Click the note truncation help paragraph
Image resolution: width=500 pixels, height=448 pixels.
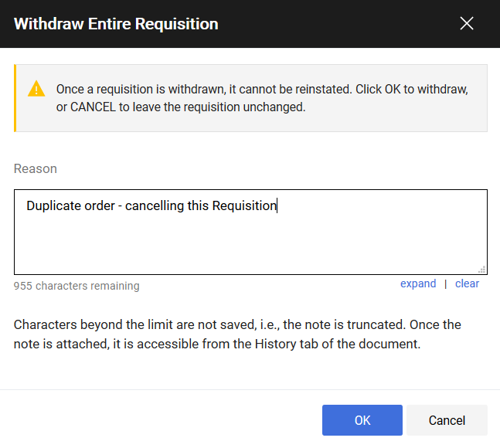pyautogui.click(x=237, y=334)
